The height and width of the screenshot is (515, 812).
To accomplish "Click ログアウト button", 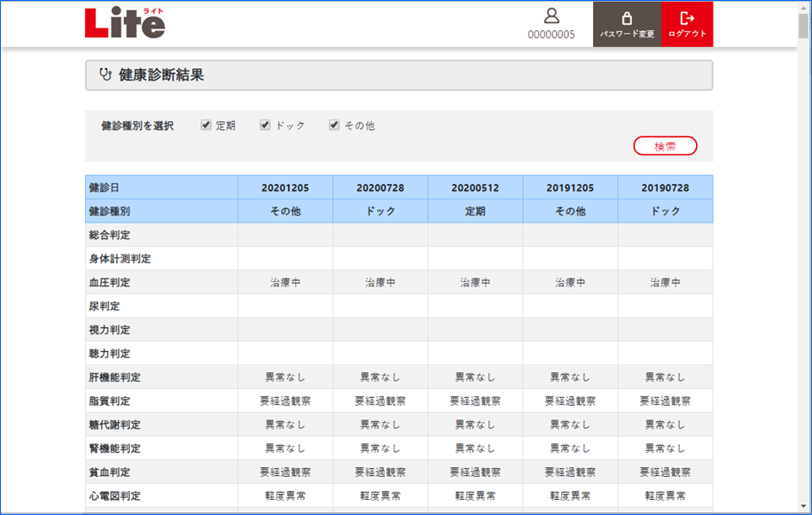I will pos(687,24).
